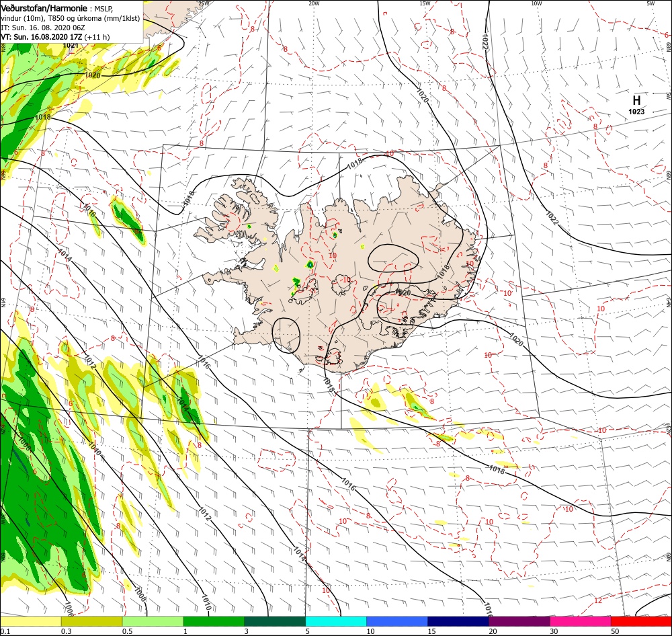Click the high-pressure 'H' symbol

636,100
